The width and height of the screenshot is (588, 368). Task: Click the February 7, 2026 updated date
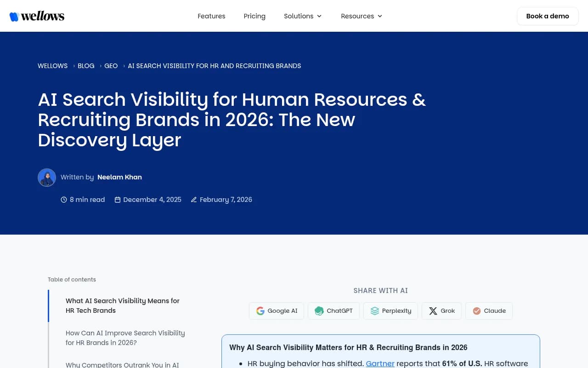click(x=226, y=200)
